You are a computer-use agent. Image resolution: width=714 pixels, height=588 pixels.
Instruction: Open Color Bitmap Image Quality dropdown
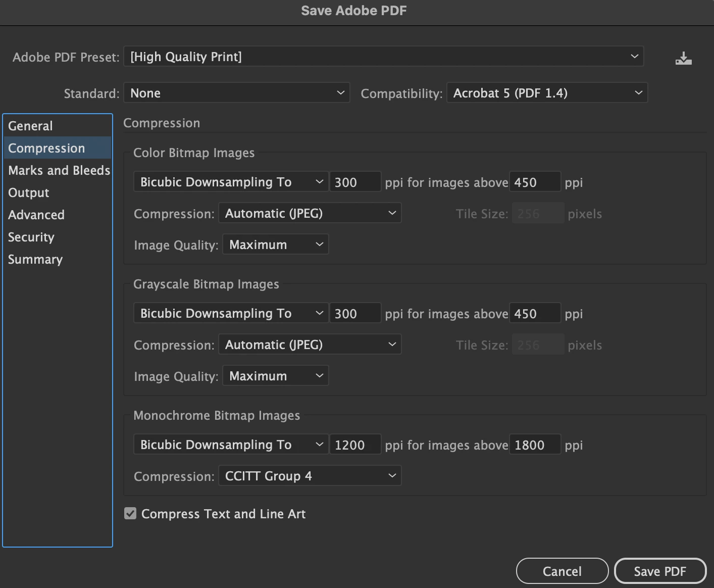[x=276, y=244]
